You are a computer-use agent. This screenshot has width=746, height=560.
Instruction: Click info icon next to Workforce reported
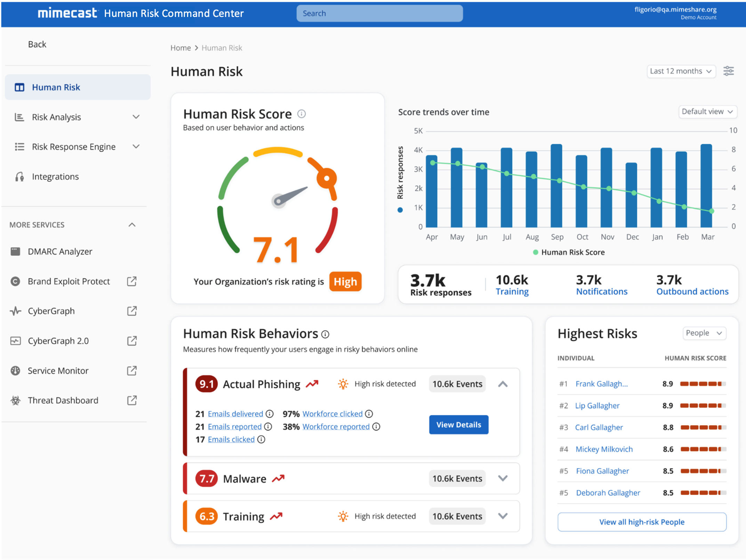coord(376,427)
